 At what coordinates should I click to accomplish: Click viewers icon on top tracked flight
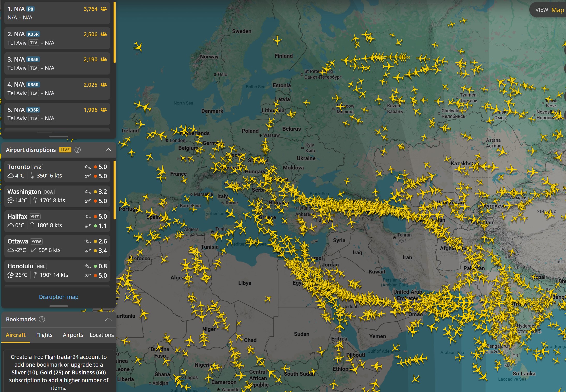[104, 9]
